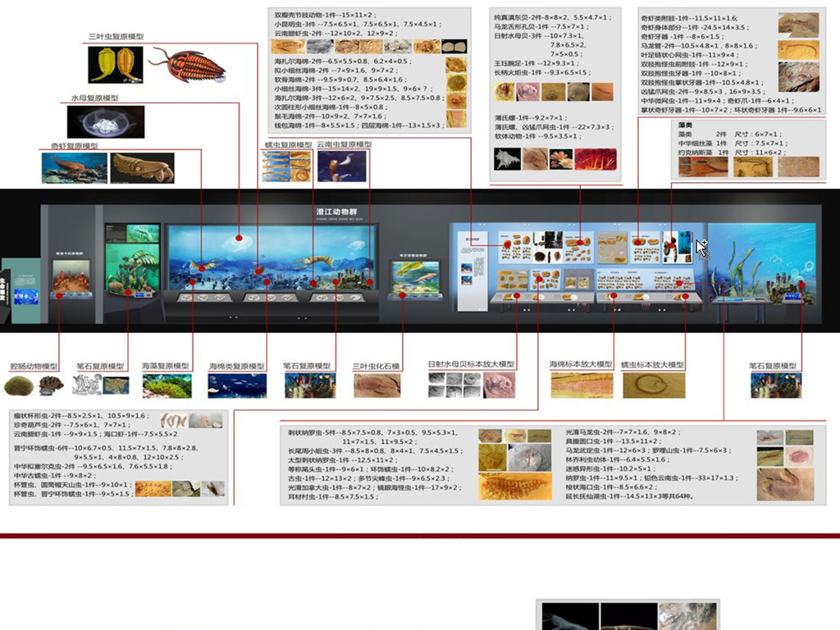The image size is (840, 630).
Task: Open the 海藻复原模型 seaweed image
Action: coord(167,386)
